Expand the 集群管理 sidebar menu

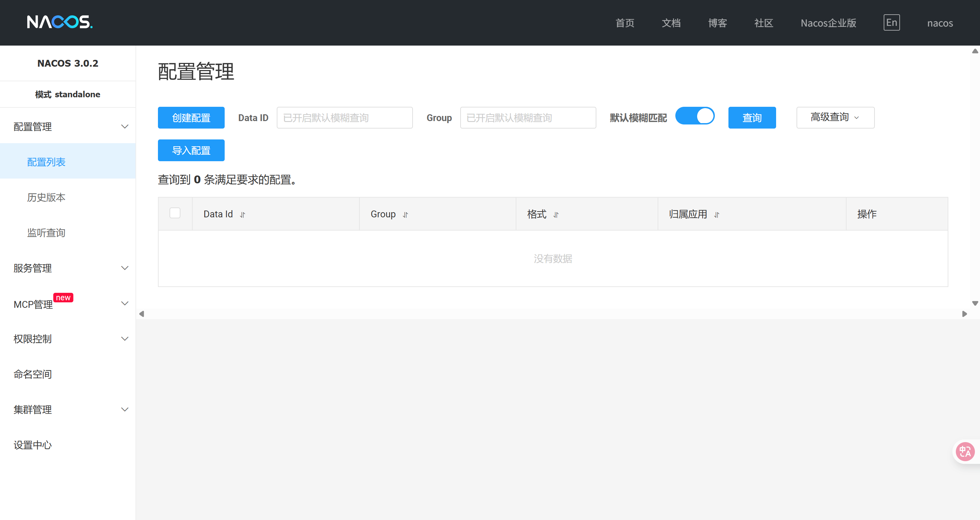pyautogui.click(x=68, y=409)
